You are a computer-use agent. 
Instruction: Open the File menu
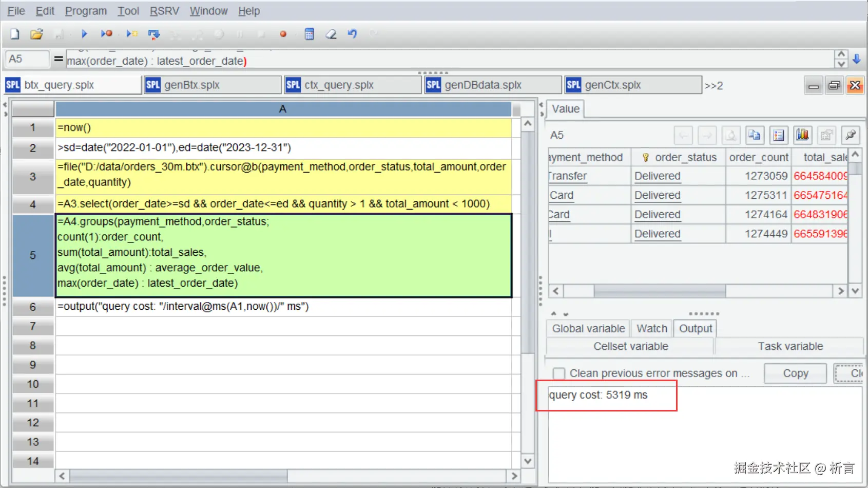[16, 11]
